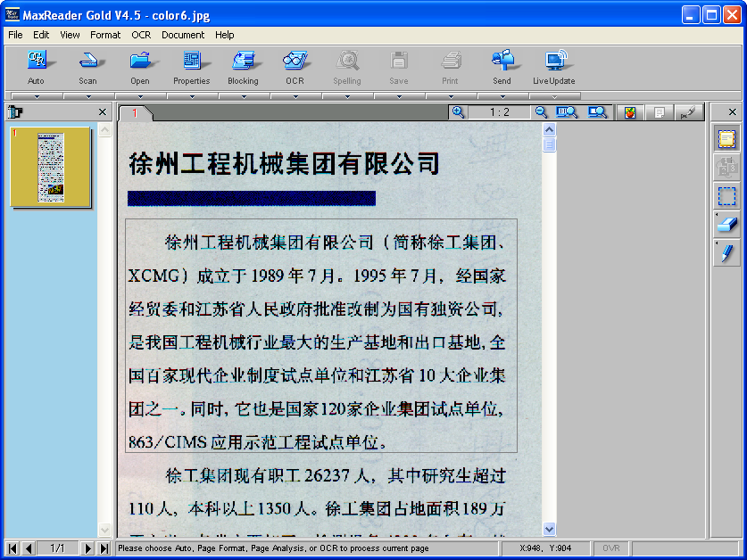Expand the dropdown arrow under Open
The width and height of the screenshot is (747, 560).
[140, 96]
